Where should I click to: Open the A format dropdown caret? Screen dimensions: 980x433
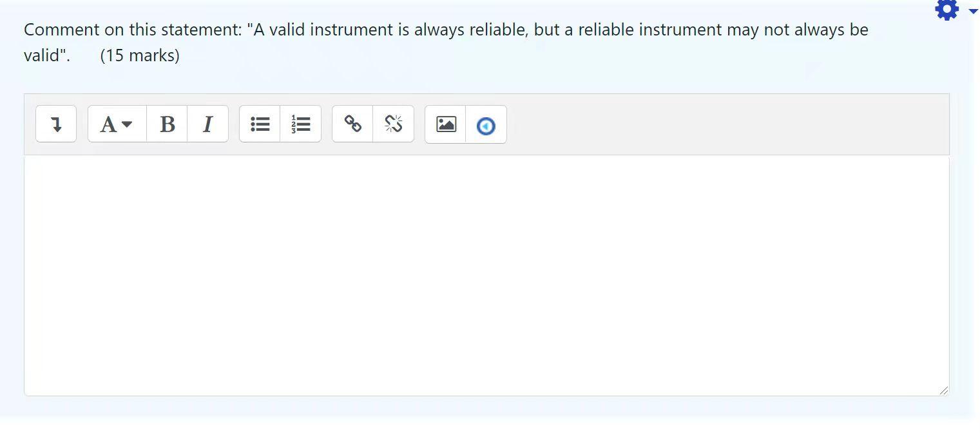tap(128, 124)
